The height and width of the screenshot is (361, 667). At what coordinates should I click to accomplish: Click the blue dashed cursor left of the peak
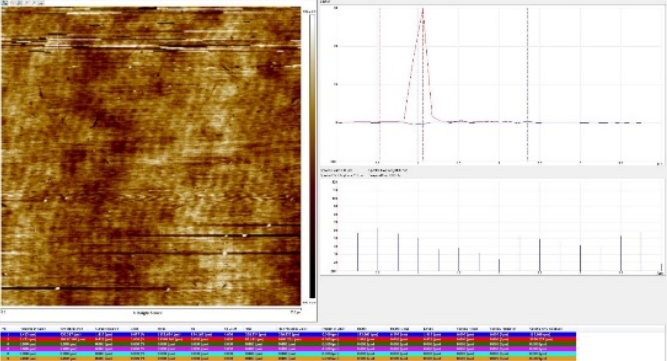[380, 85]
